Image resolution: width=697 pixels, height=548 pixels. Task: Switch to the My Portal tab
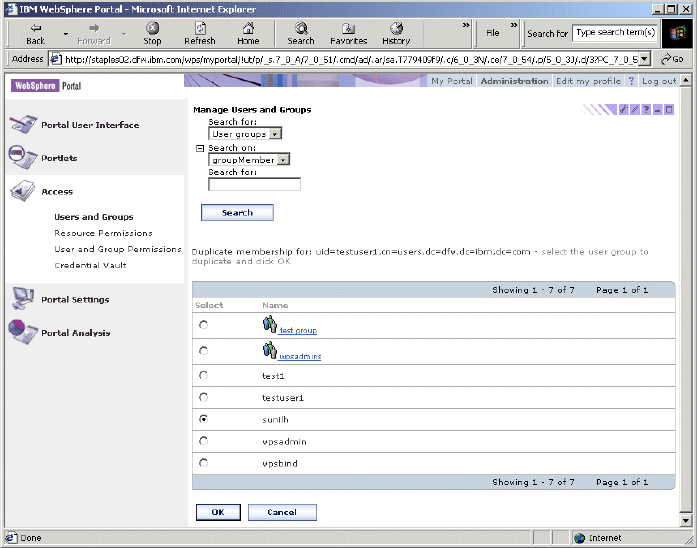click(452, 81)
